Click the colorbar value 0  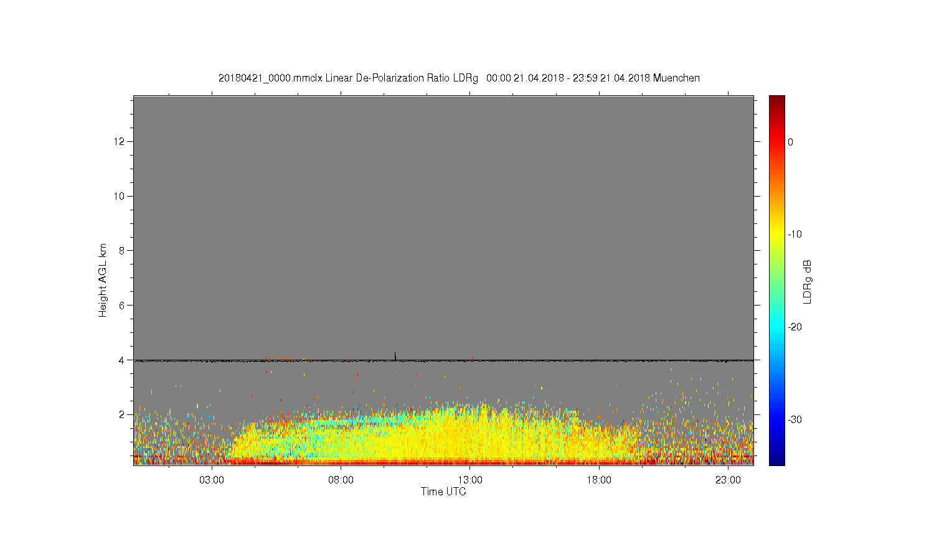pyautogui.click(x=791, y=142)
